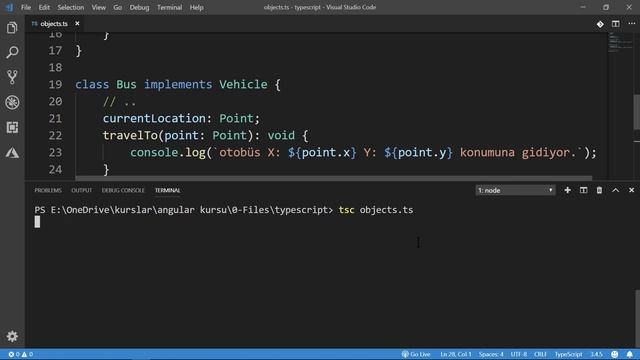This screenshot has height=360, width=640.
Task: Open the Source Control view
Action: tap(12, 77)
